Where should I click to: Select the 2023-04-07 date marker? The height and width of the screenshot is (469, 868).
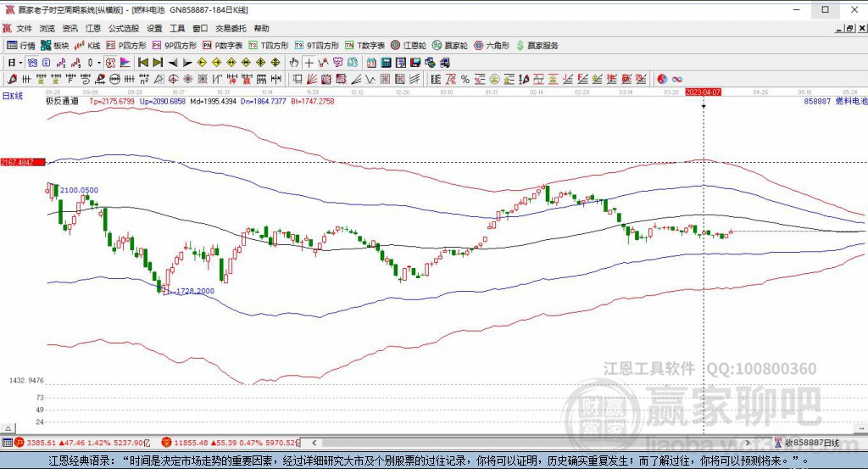703,92
